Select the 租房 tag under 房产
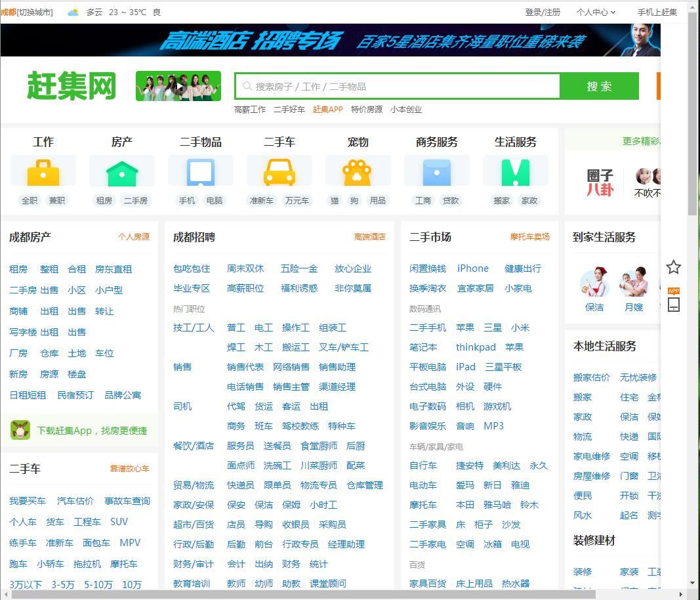 click(104, 201)
